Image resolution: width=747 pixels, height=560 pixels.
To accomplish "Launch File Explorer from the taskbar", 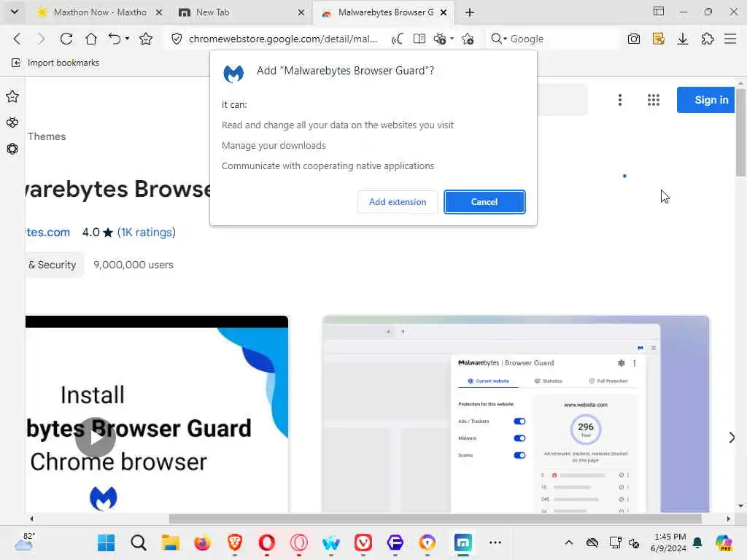I will point(170,542).
